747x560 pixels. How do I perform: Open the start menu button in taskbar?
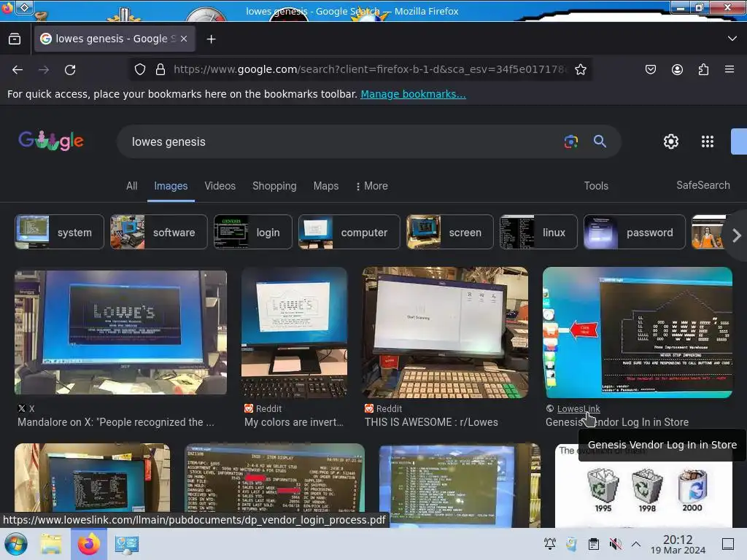click(16, 544)
